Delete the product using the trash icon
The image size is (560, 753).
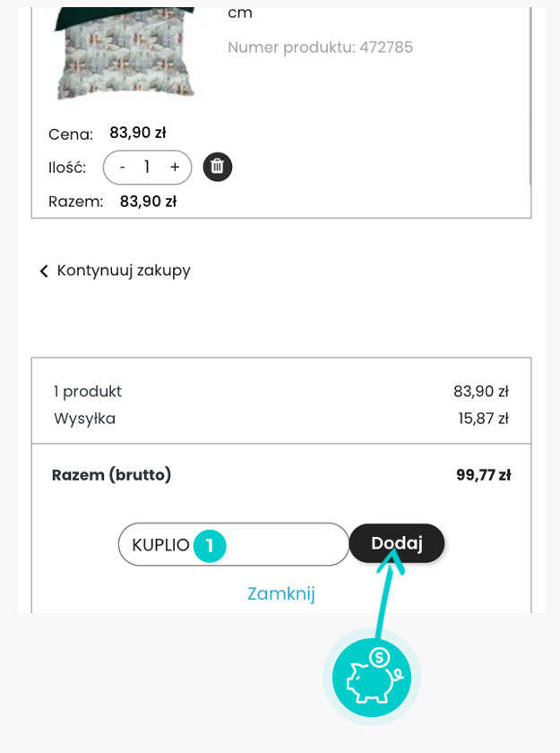[218, 167]
